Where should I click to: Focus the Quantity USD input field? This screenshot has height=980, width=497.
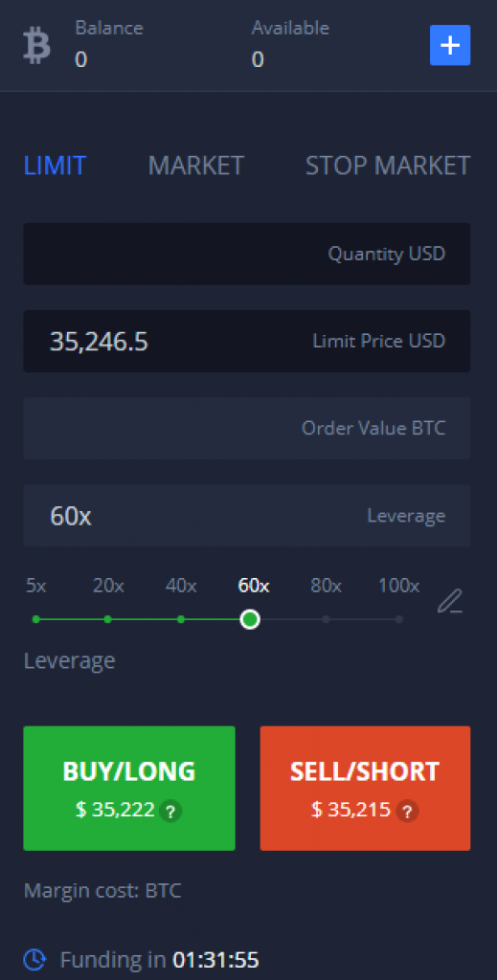(x=247, y=254)
